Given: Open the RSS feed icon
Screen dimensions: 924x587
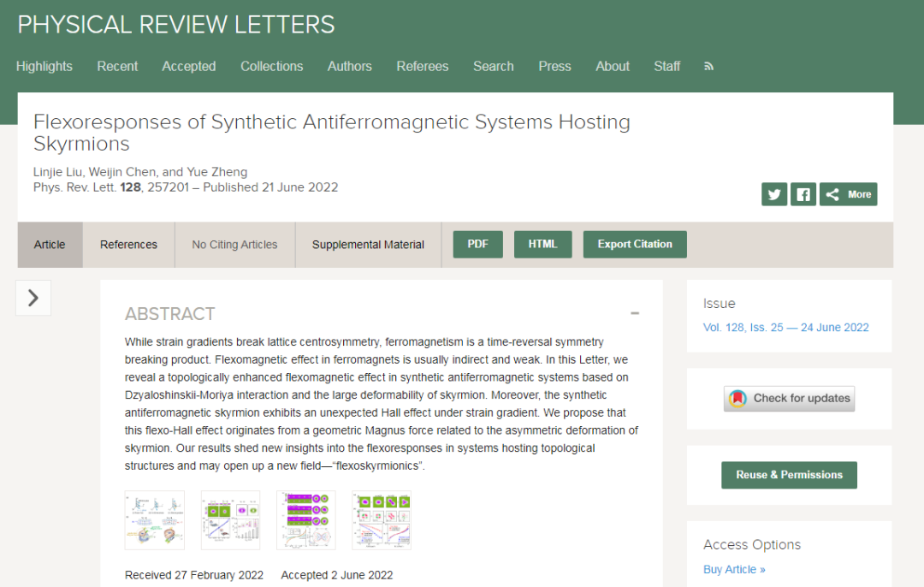Looking at the screenshot, I should point(709,67).
